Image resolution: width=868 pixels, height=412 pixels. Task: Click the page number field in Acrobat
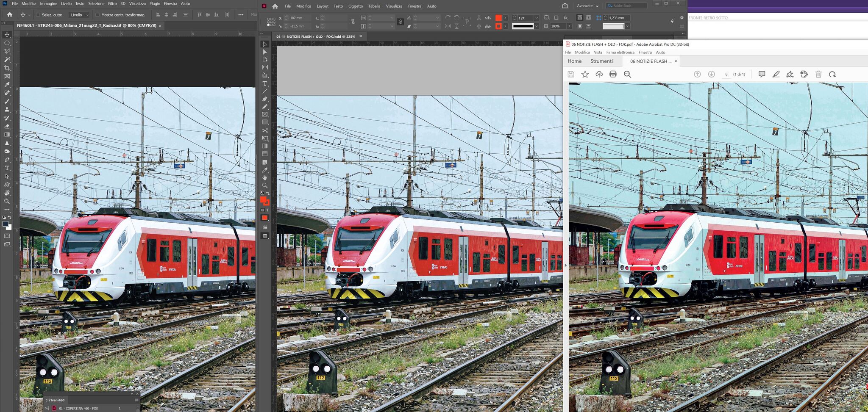[x=726, y=74]
